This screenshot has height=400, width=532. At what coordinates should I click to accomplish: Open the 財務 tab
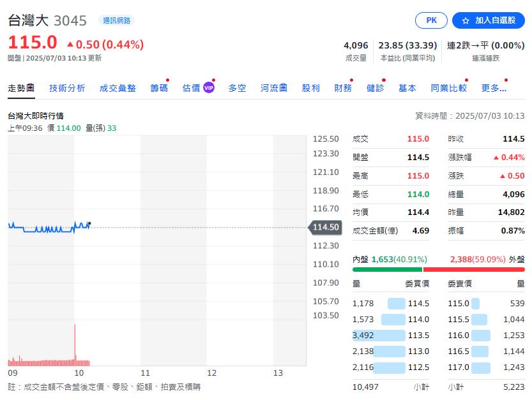coord(343,88)
